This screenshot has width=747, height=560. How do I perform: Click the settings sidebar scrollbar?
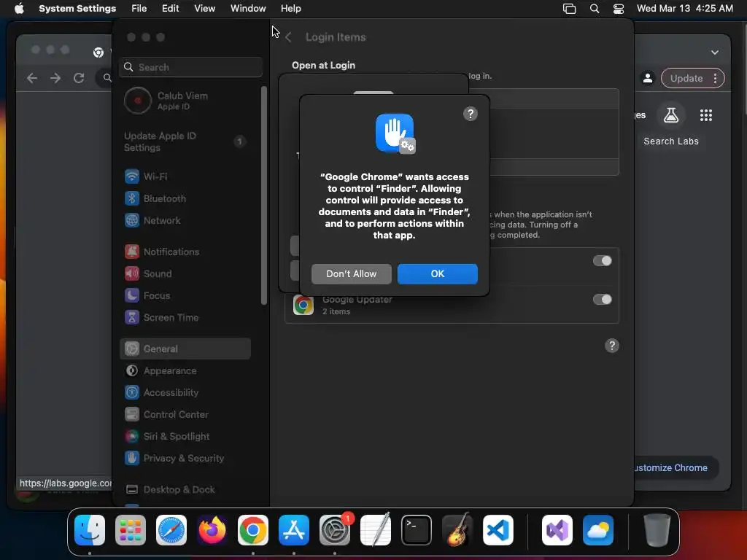coord(264,195)
